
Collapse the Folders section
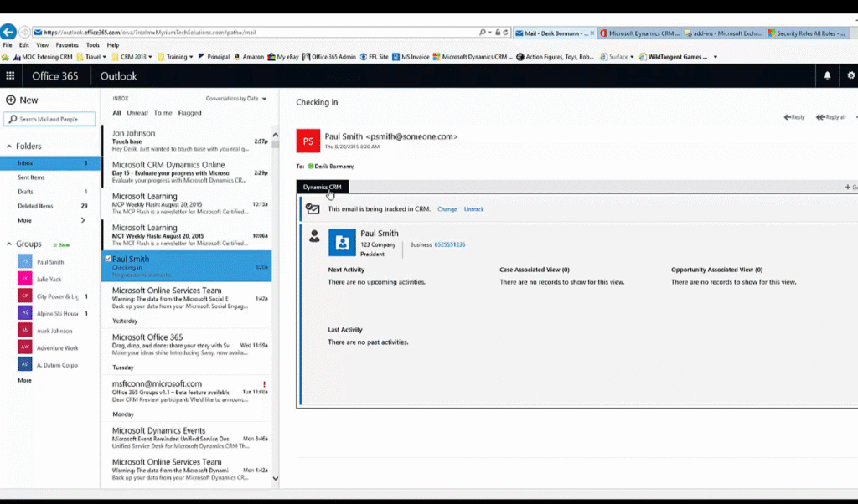pyautogui.click(x=8, y=147)
